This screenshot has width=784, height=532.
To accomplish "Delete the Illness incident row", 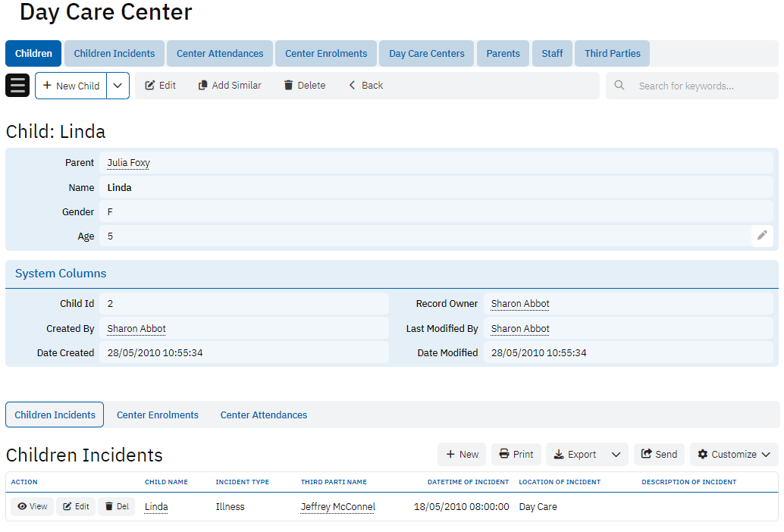I will tap(116, 507).
